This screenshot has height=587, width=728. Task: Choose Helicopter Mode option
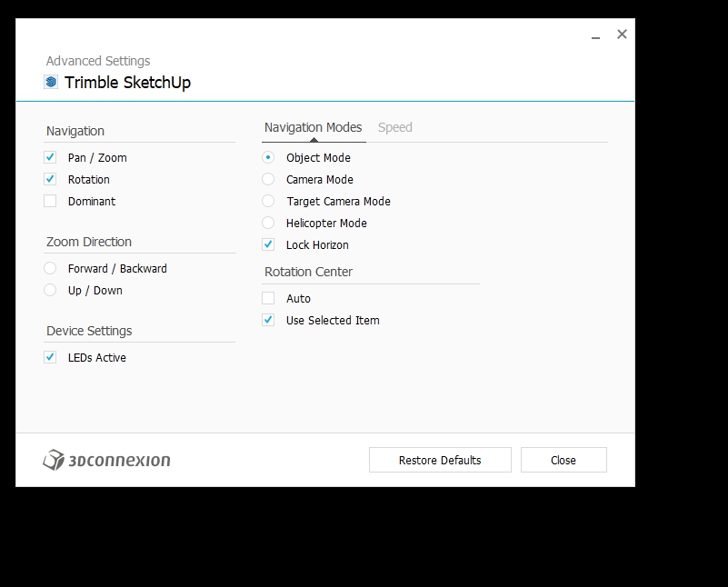[x=268, y=223]
